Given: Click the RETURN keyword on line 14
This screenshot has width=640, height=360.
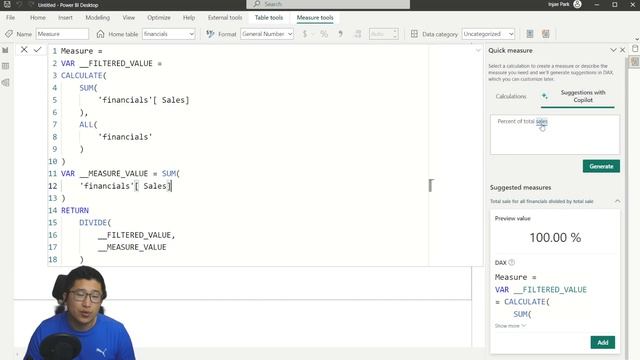Looking at the screenshot, I should point(75,210).
